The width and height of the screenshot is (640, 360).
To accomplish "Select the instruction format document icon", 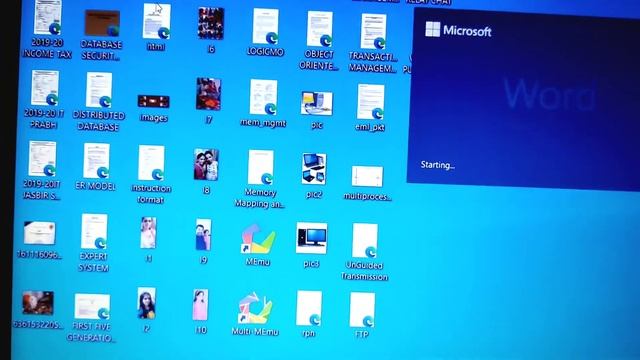I will coord(151,163).
